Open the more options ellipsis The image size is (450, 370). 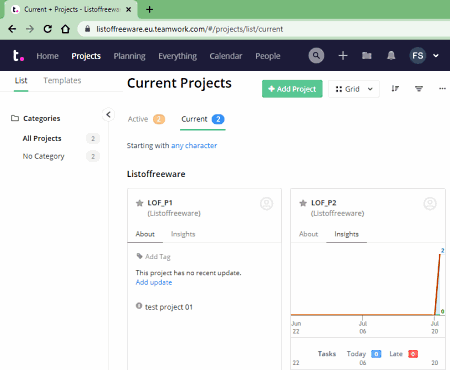[442, 89]
